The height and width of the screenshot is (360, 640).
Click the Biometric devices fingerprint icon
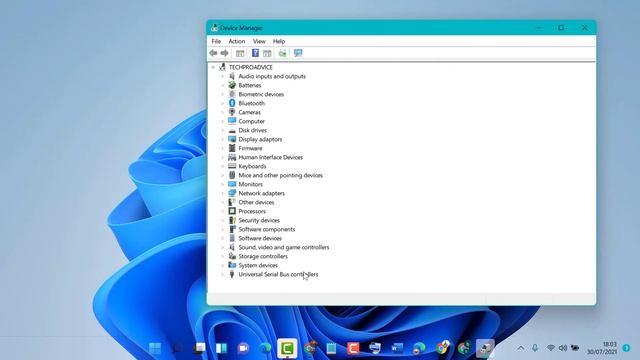pos(232,94)
